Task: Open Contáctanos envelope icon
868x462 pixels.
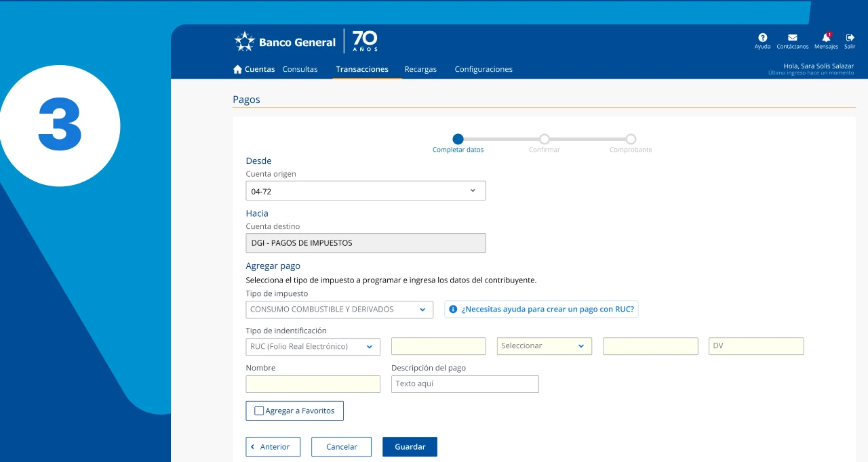Action: click(792, 38)
